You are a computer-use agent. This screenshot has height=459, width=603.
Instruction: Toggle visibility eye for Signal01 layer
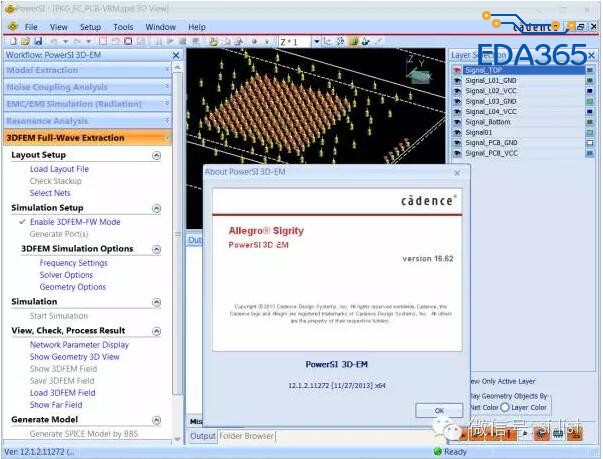(457, 132)
